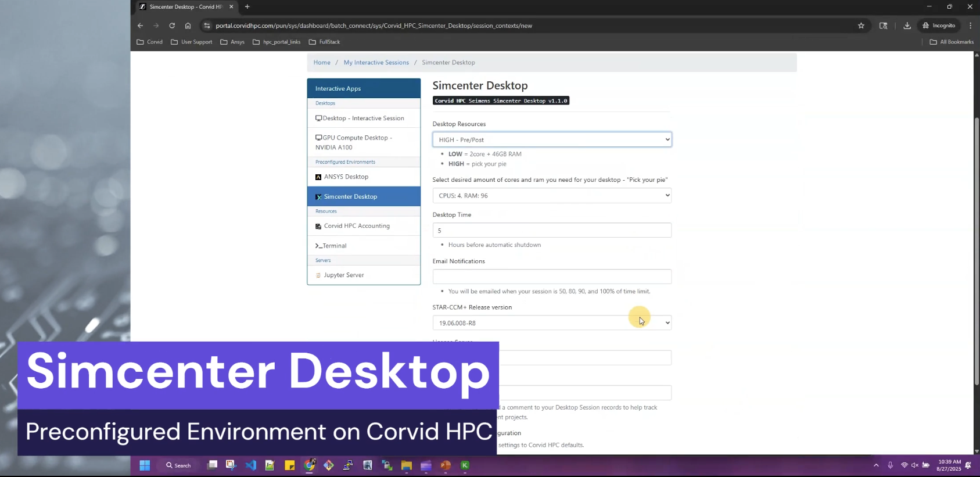
Task: Open Sticky Notes from the taskbar
Action: coord(289,465)
